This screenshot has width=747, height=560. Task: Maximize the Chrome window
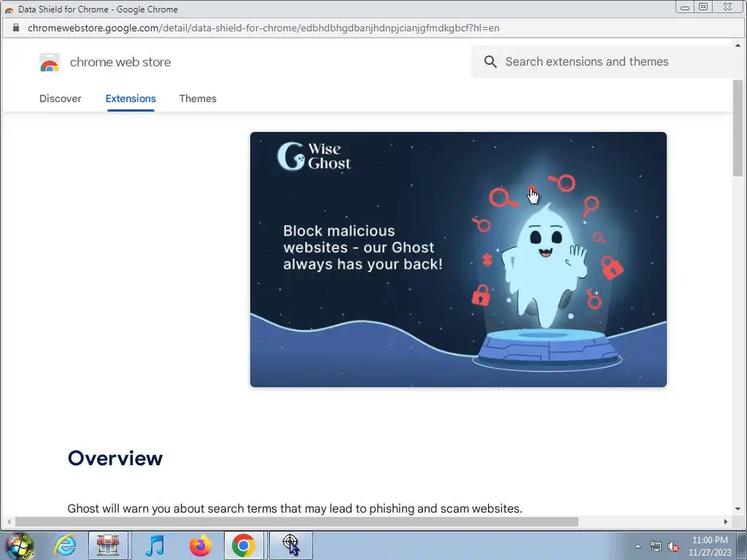pos(703,7)
